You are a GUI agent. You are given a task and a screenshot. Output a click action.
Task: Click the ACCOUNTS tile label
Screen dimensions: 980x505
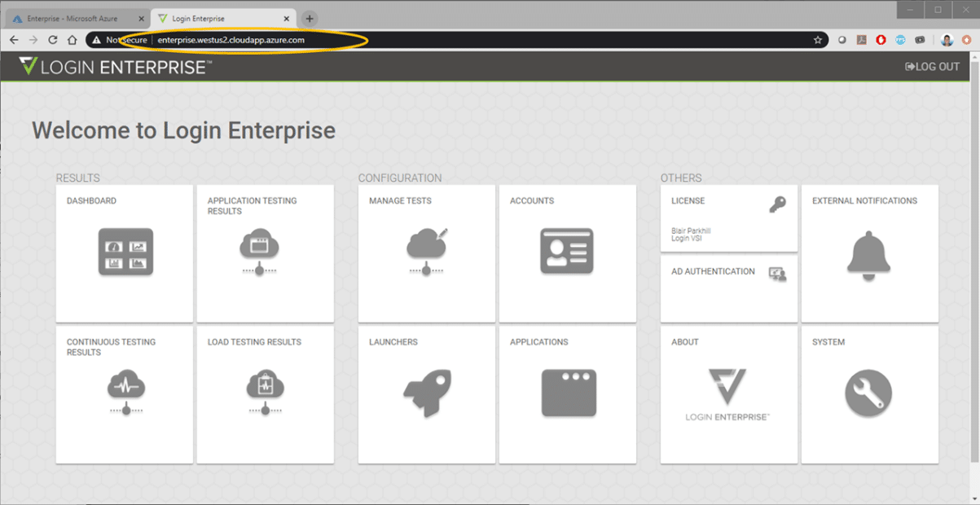pos(532,200)
